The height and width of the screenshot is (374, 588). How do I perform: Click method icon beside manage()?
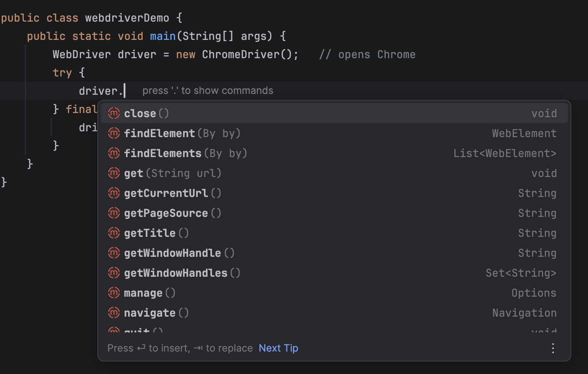point(114,293)
